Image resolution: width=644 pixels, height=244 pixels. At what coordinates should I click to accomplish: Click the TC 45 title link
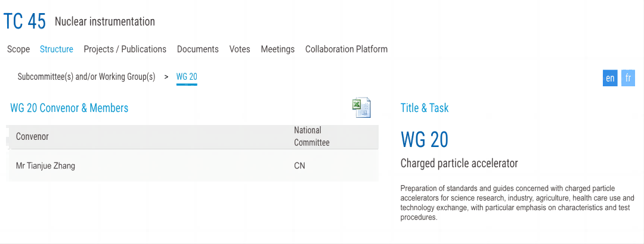pos(24,21)
